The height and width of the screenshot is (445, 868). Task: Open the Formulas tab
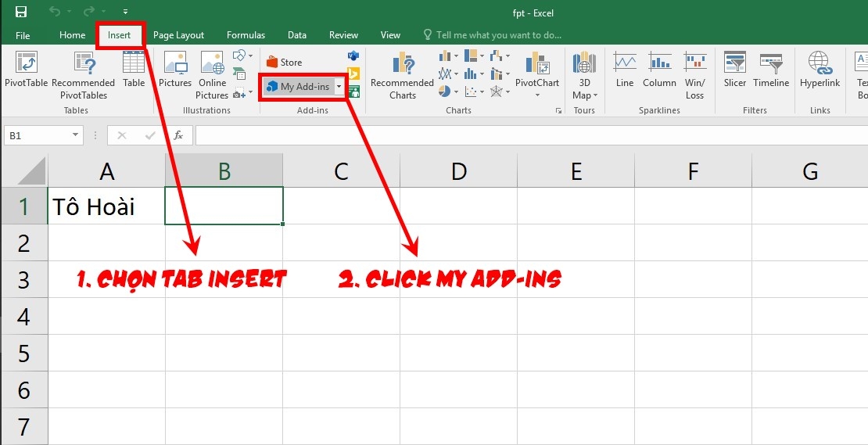246,35
